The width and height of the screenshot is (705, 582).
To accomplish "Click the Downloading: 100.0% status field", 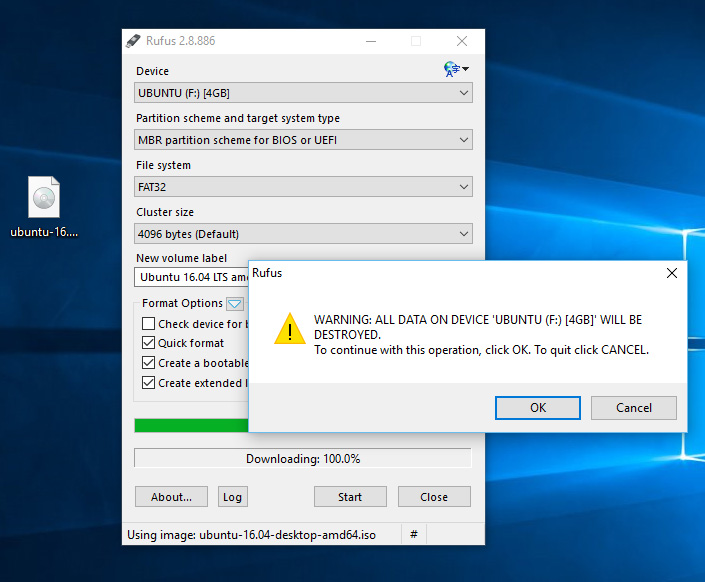I will (303, 458).
